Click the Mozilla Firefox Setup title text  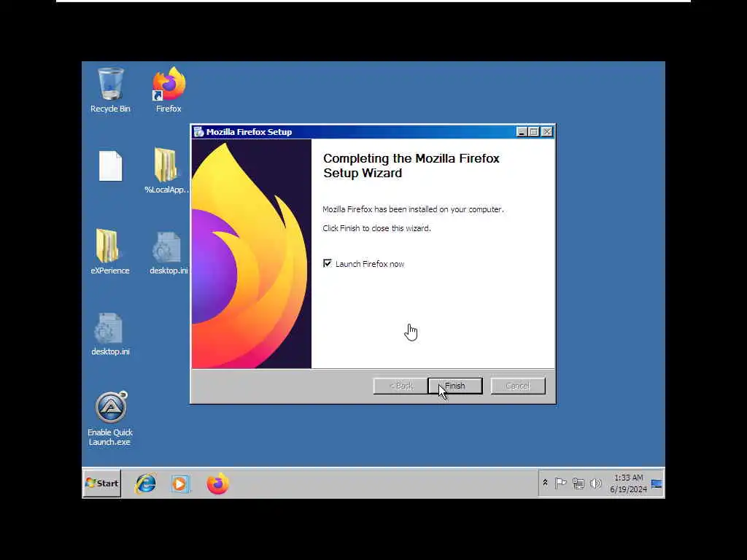pyautogui.click(x=249, y=132)
